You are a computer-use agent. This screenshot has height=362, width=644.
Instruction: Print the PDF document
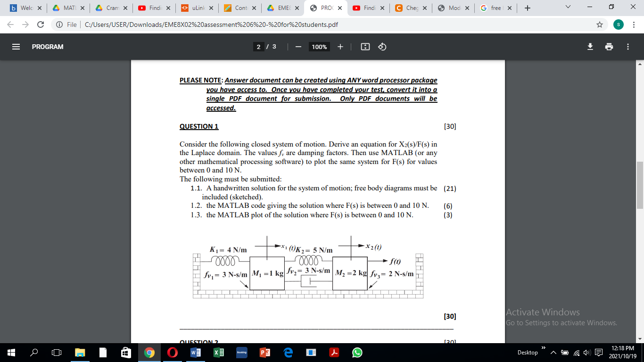pos(609,47)
